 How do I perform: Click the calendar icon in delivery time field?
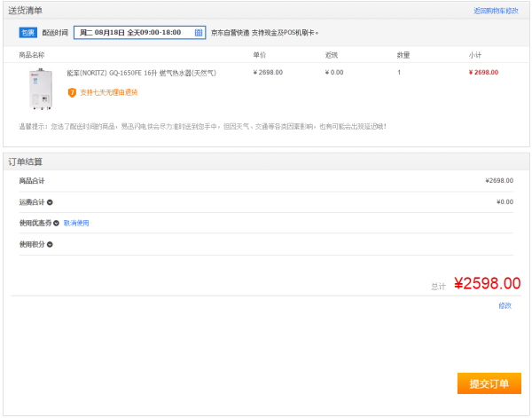tap(199, 33)
